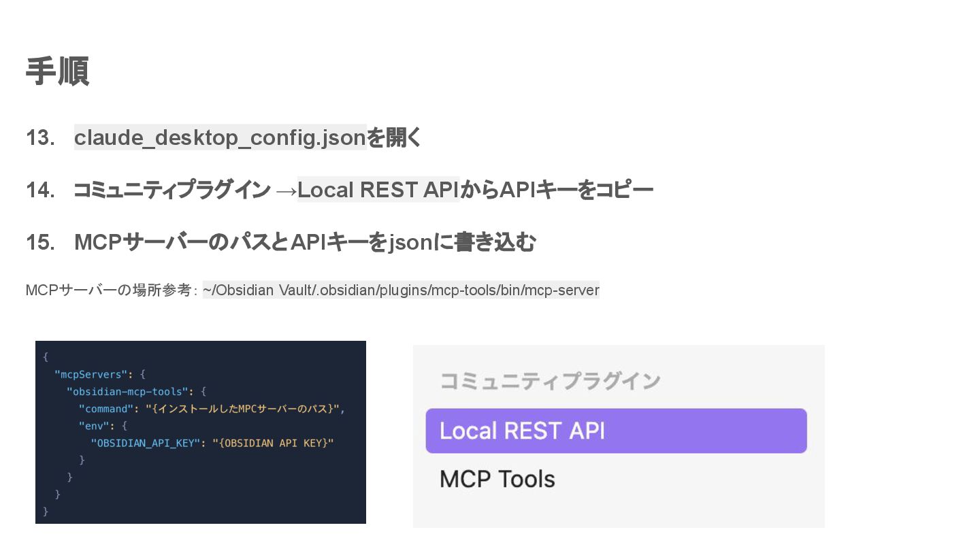
Task: Select the mcp-server path reference text
Action: coord(401,290)
